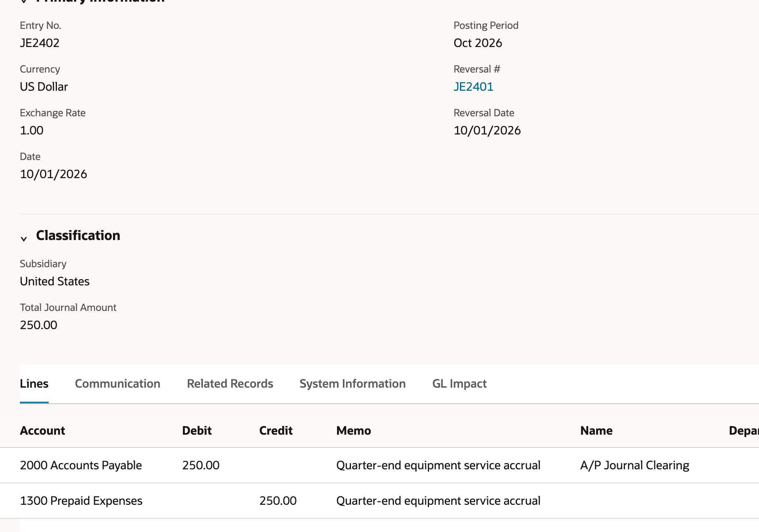The image size is (759, 532).
Task: Click memo text in Prepaid Expenses row
Action: tap(438, 501)
